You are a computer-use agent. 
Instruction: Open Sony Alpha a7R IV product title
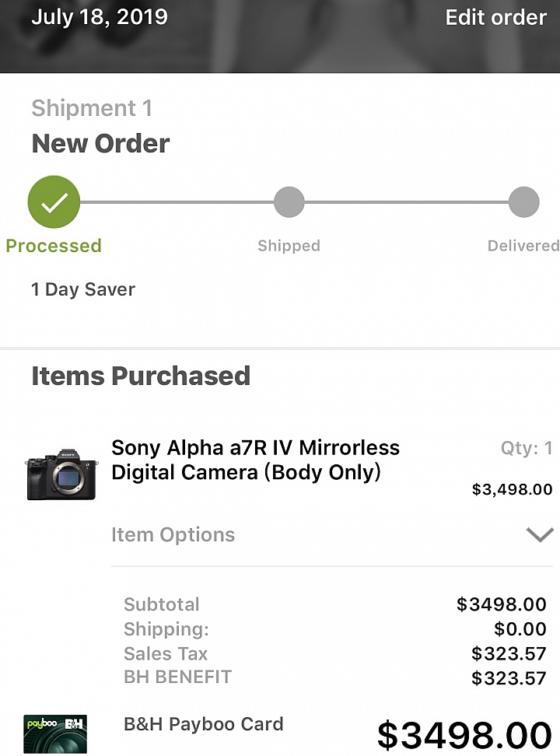tap(255, 460)
